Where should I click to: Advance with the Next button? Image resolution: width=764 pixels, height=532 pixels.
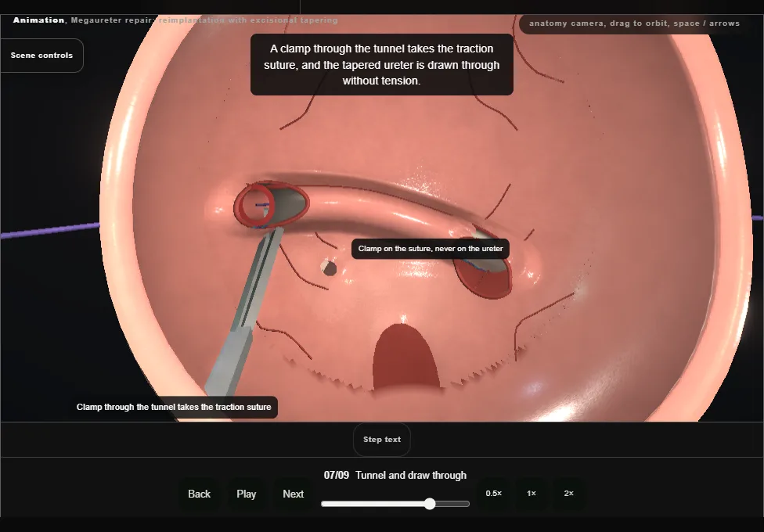point(294,494)
